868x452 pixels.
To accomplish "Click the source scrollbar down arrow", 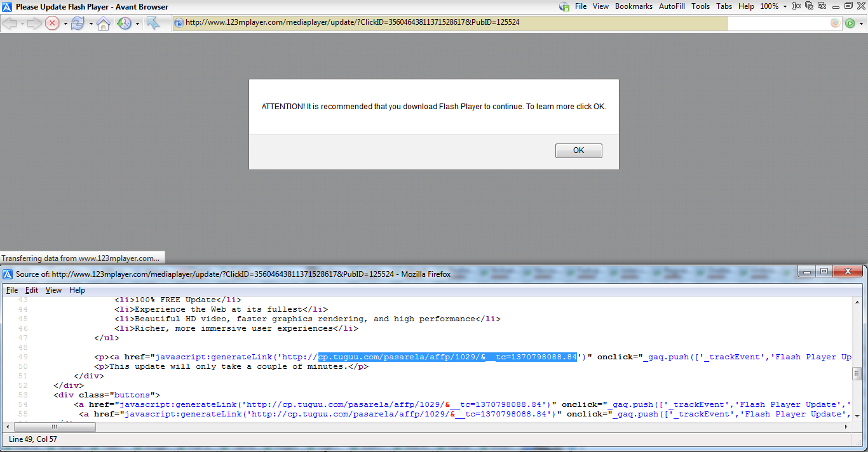I will pos(857,416).
